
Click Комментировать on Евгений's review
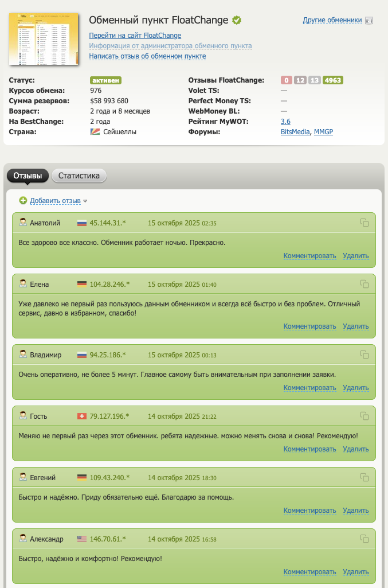click(x=309, y=511)
